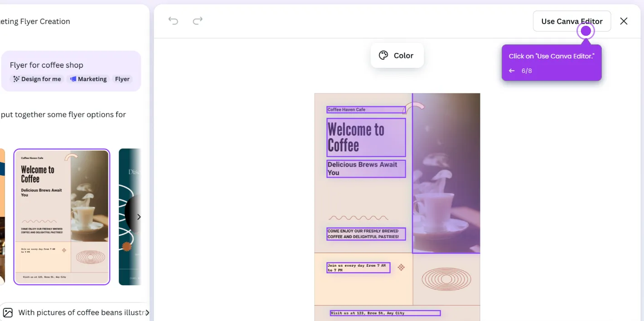Viewport: 644px width, 321px height.
Task: Click the concentric ovals graphic on canvas
Action: [446, 279]
